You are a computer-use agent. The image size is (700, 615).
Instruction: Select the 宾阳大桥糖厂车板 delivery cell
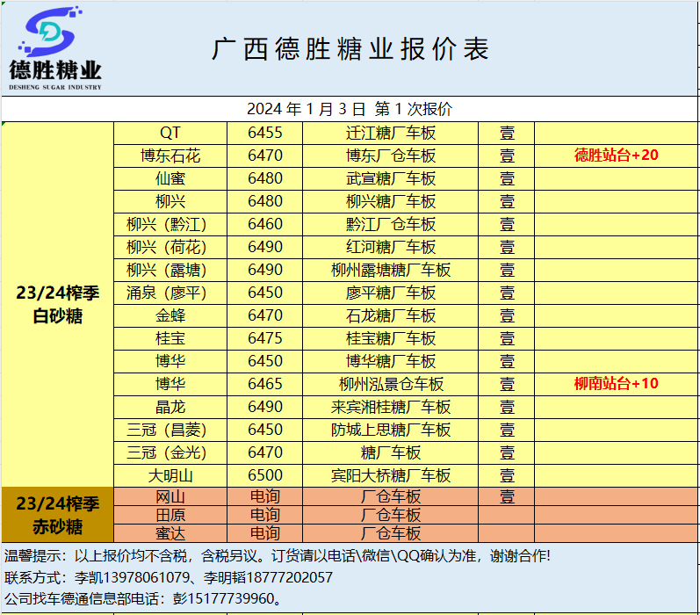point(391,475)
